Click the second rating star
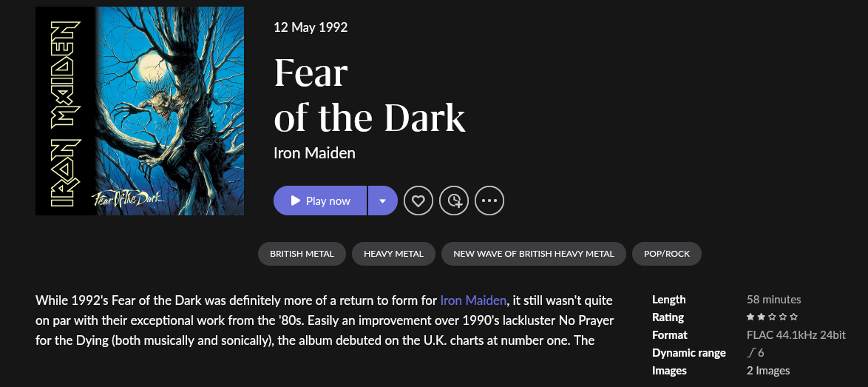Image resolution: width=868 pixels, height=387 pixels. (x=762, y=317)
